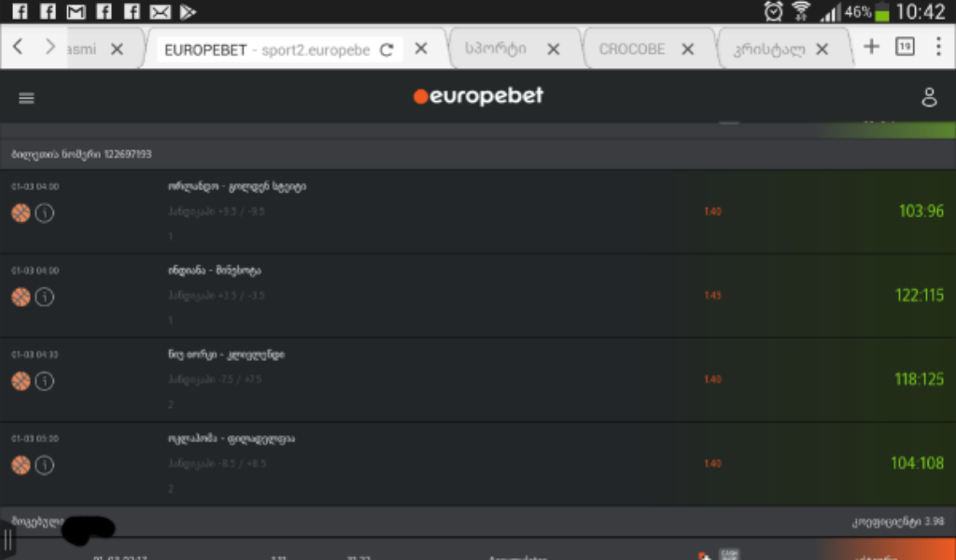This screenshot has width=956, height=560.
Task: Click the europebet logo
Action: point(478,96)
